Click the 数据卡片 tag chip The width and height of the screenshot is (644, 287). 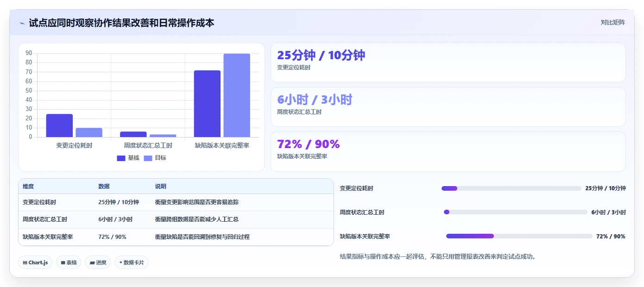[x=132, y=262]
